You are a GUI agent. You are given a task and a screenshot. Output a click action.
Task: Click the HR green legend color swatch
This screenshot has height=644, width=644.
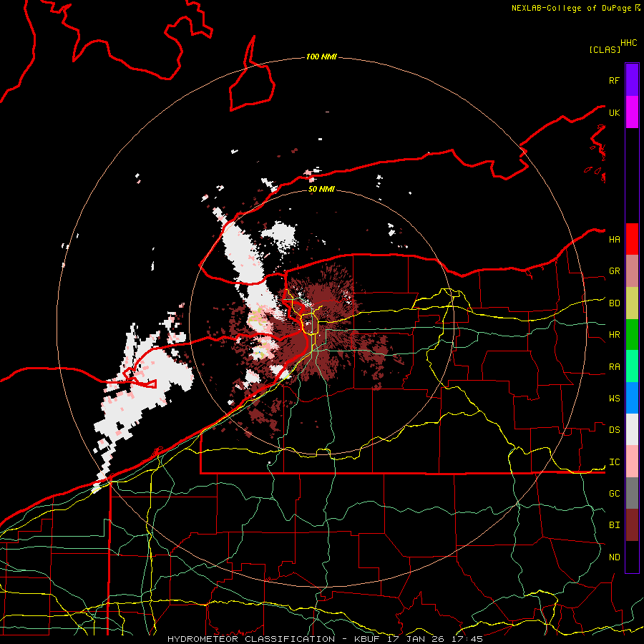632,335
